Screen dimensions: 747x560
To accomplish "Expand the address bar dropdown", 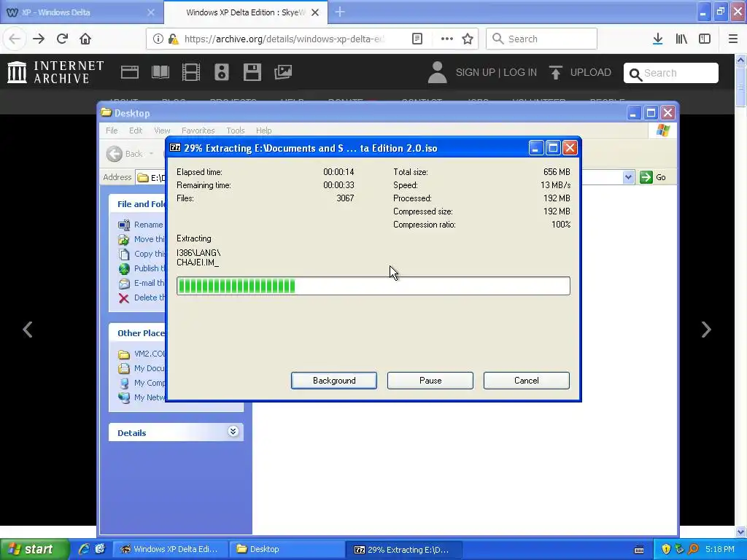I will pyautogui.click(x=628, y=177).
